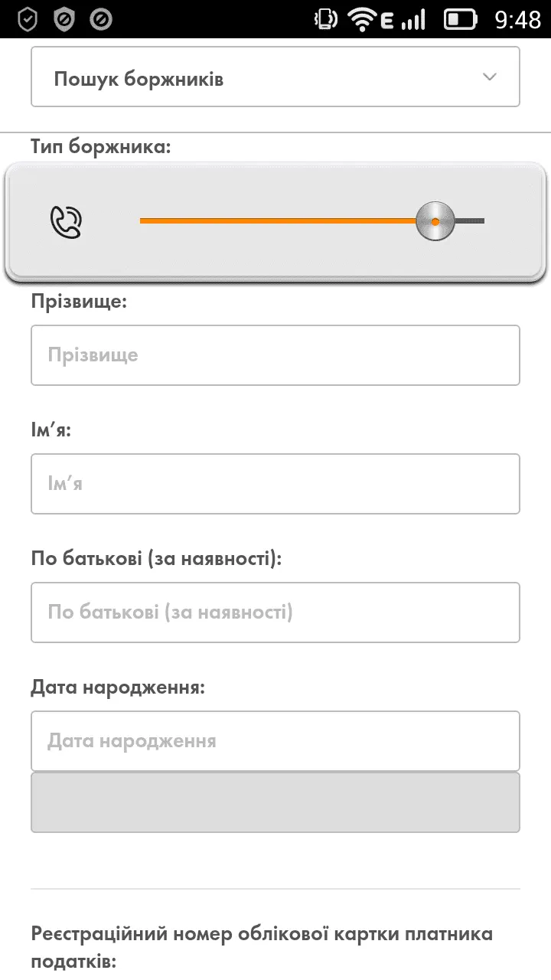
Task: Focus the "Прізвище" input field
Action: (x=275, y=355)
